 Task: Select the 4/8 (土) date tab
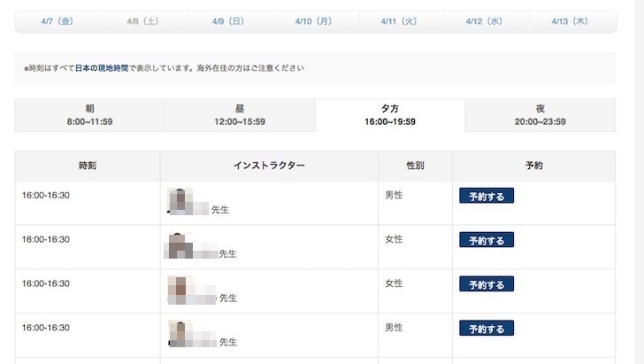point(143,21)
